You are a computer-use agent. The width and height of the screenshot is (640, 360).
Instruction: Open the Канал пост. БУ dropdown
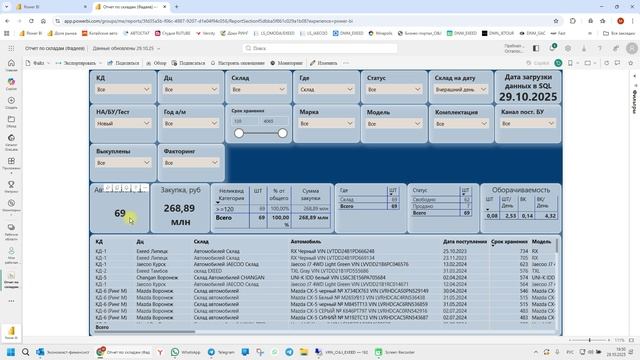click(x=528, y=123)
